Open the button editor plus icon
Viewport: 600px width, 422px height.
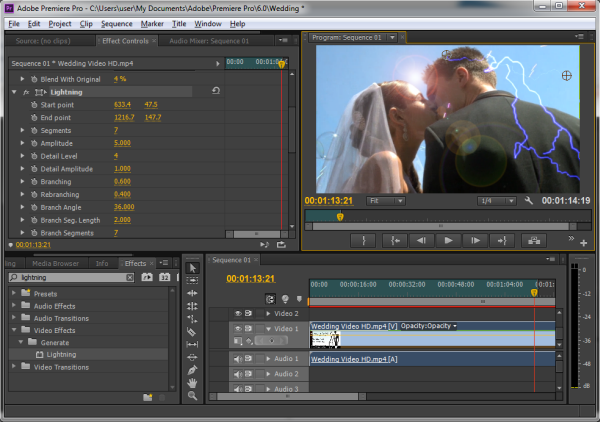click(x=584, y=243)
